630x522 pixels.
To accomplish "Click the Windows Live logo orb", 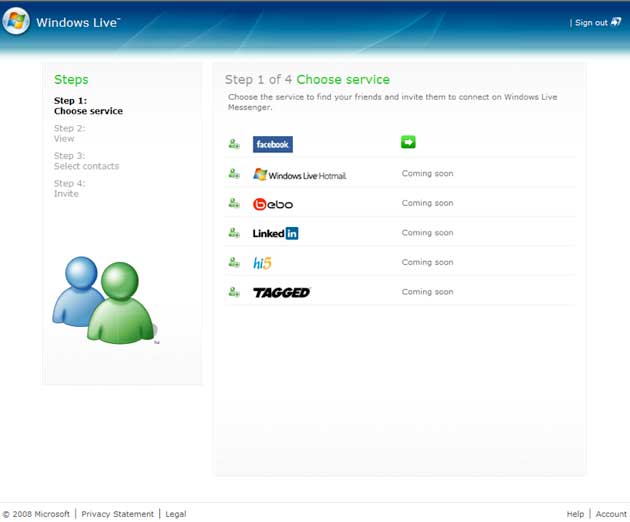I will [x=16, y=21].
